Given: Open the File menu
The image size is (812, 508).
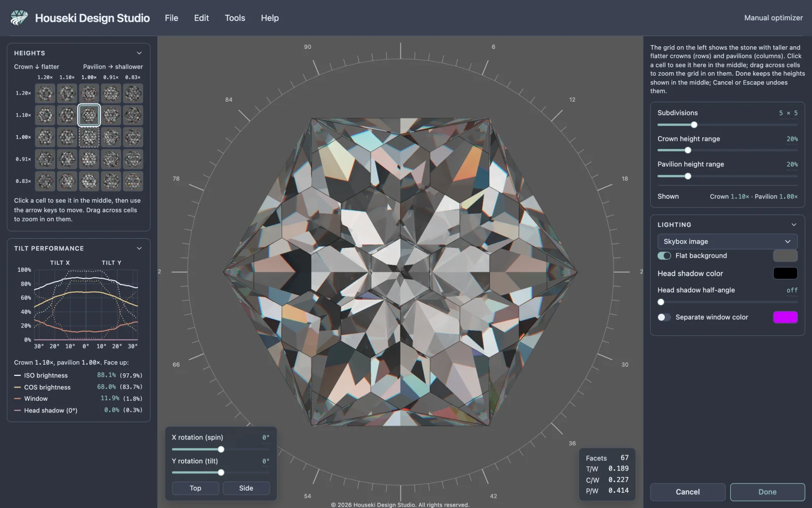Looking at the screenshot, I should pos(172,18).
